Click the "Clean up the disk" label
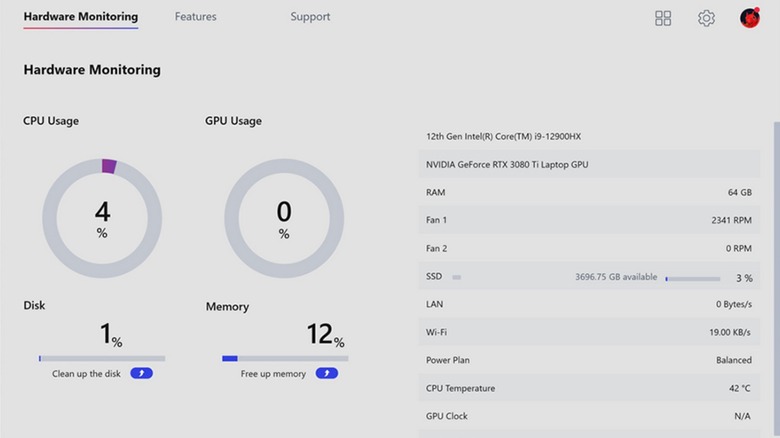 [88, 373]
